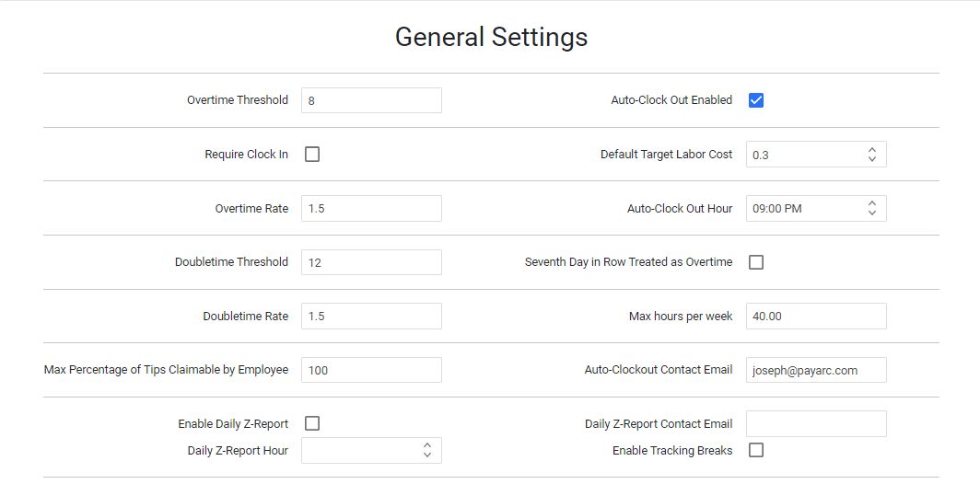Screen dimensions: 980x484
Task: Check the Require Clock In box
Action: pos(312,155)
